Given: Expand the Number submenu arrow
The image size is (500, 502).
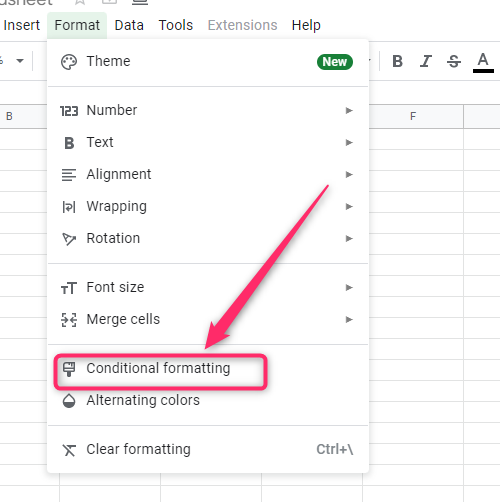Looking at the screenshot, I should pos(349,110).
